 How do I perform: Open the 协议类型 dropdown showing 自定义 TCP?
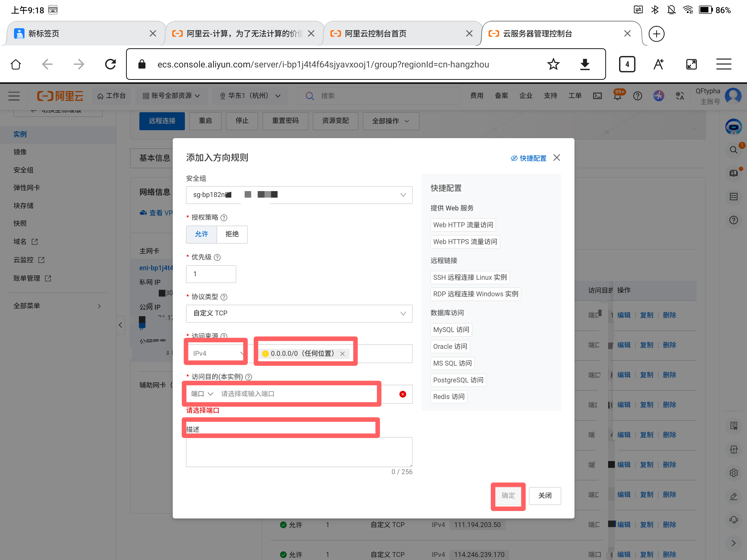[x=299, y=314]
